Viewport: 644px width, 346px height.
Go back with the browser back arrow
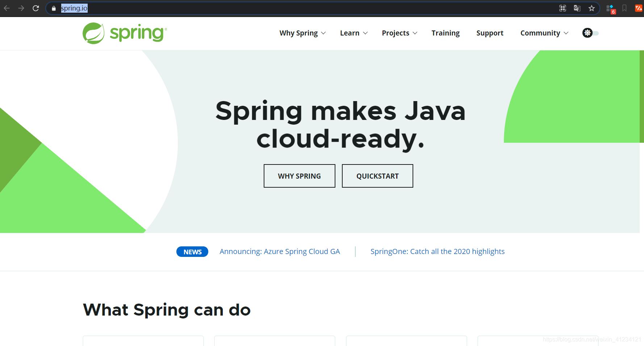coord(7,8)
